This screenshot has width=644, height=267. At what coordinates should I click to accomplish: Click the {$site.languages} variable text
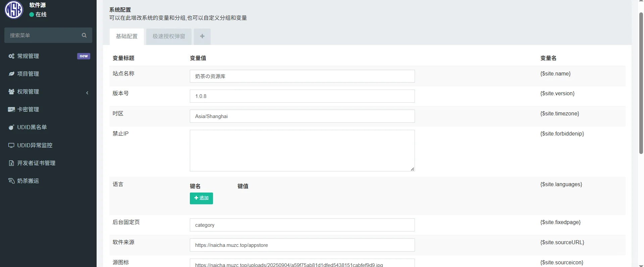[561, 184]
